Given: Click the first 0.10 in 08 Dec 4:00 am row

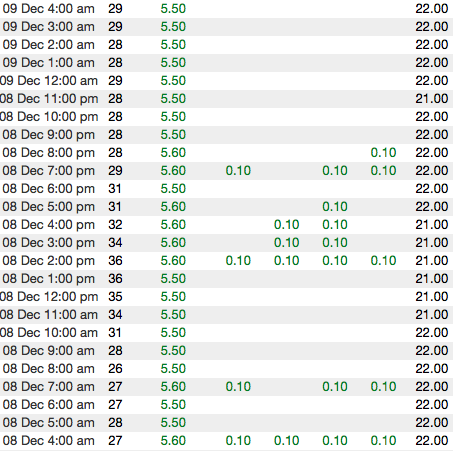Looking at the screenshot, I should 238,441.
